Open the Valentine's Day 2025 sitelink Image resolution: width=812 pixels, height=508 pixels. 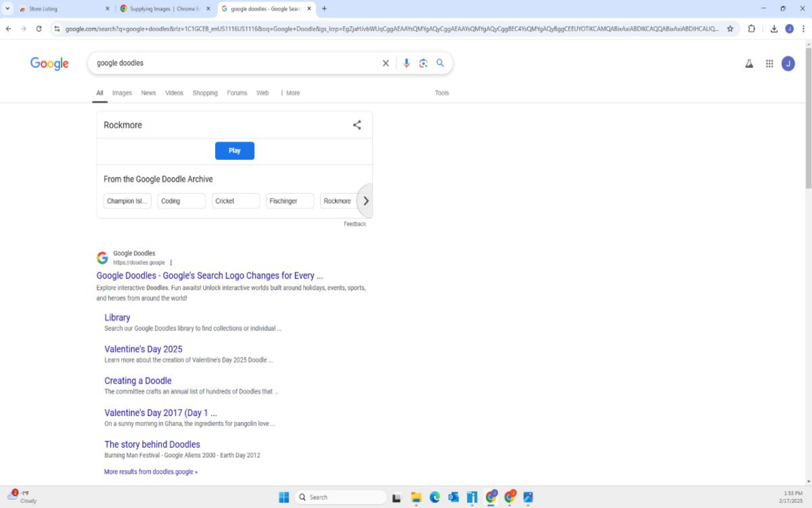(143, 349)
